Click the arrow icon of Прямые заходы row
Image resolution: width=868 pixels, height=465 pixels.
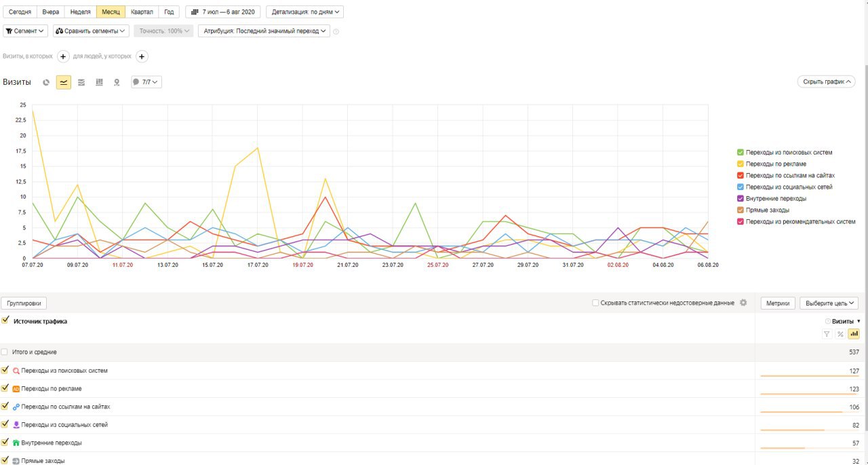tap(16, 461)
